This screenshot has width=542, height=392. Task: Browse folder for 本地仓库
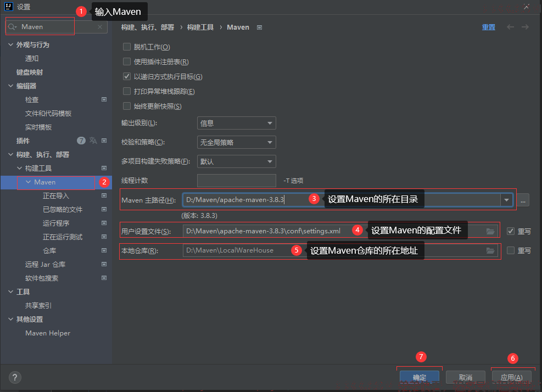click(x=490, y=250)
